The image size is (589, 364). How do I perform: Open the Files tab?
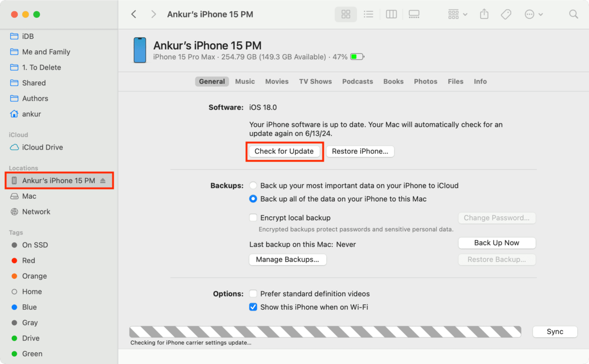455,81
